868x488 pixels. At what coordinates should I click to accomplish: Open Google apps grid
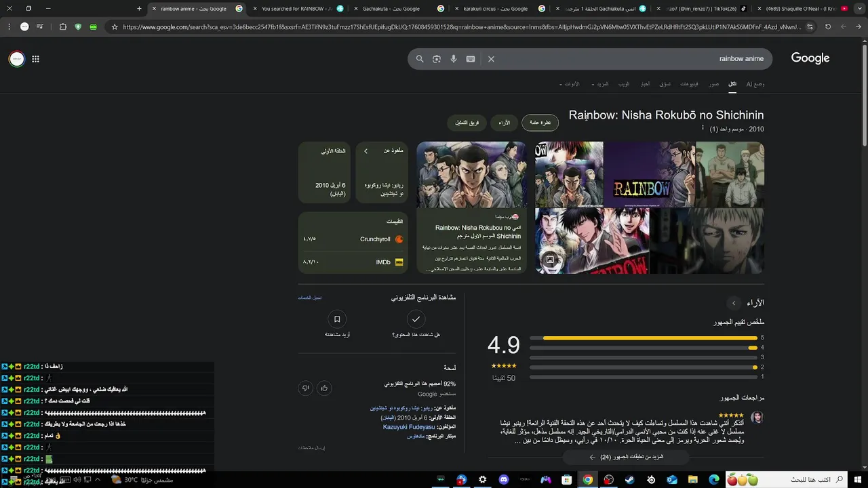click(35, 59)
